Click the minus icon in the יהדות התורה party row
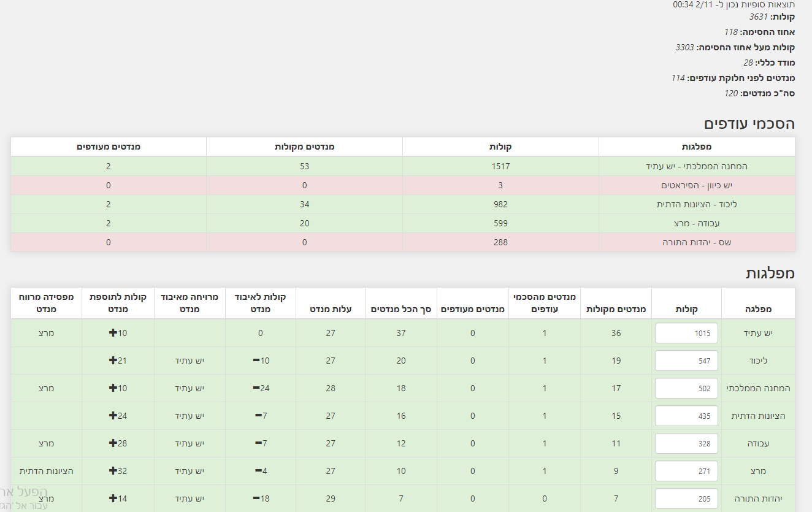This screenshot has width=812, height=512. [x=256, y=499]
